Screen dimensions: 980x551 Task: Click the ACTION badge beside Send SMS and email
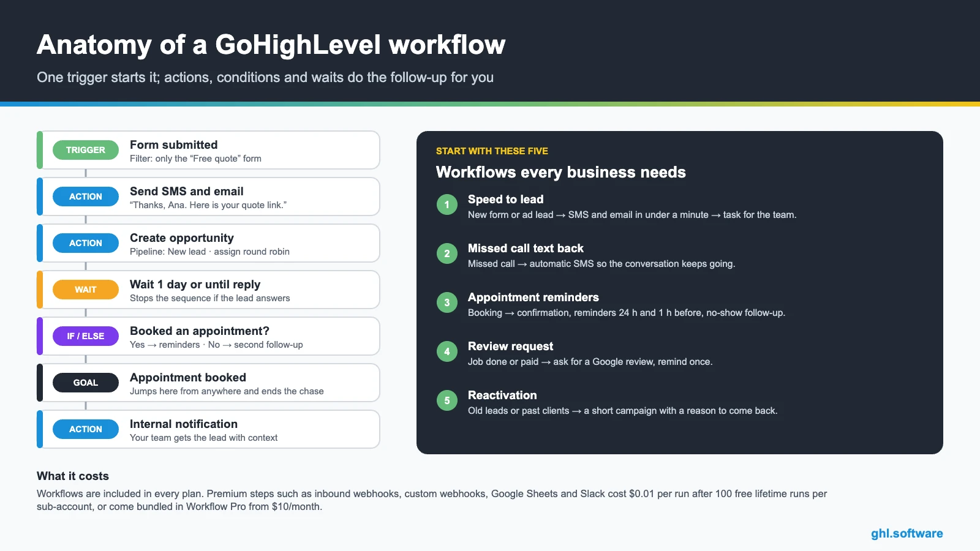tap(86, 197)
